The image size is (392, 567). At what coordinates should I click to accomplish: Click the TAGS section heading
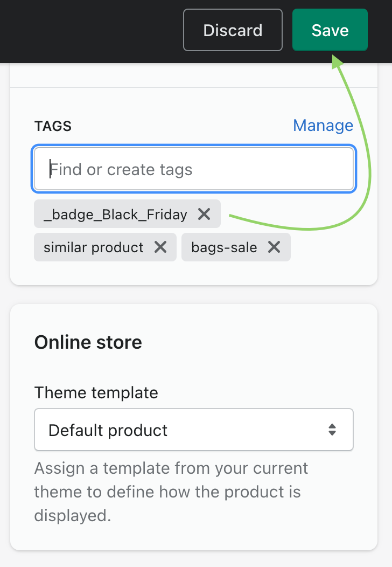(x=53, y=126)
